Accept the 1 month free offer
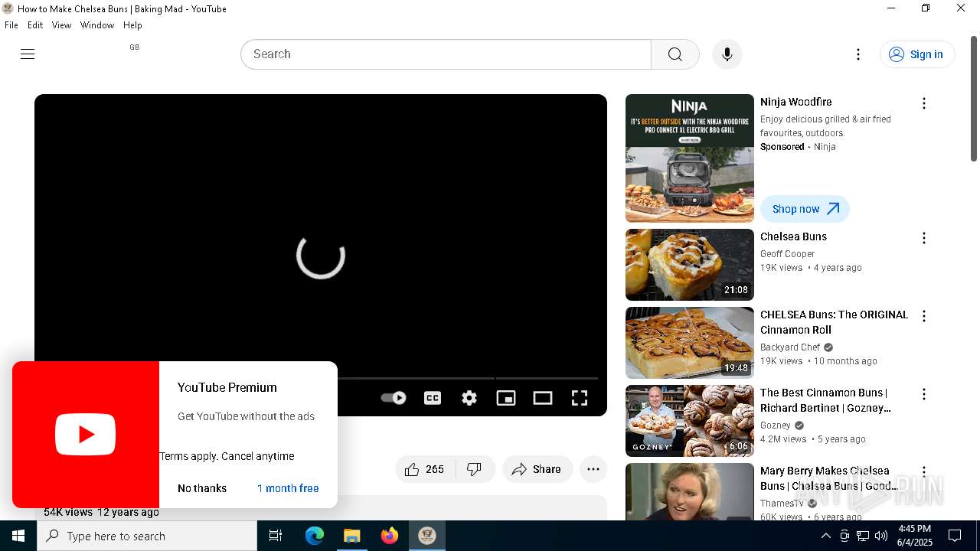Screen dimensions: 980x551 pyautogui.click(x=288, y=488)
